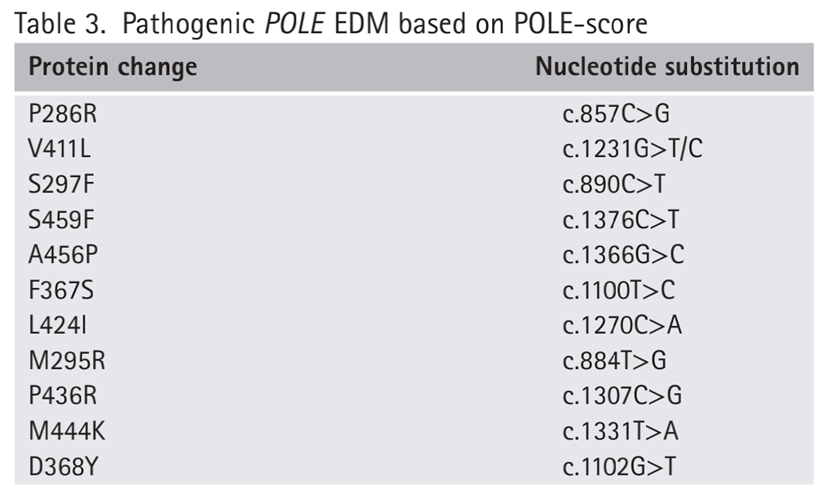Click the c.1100T>C substitution value

click(x=620, y=290)
